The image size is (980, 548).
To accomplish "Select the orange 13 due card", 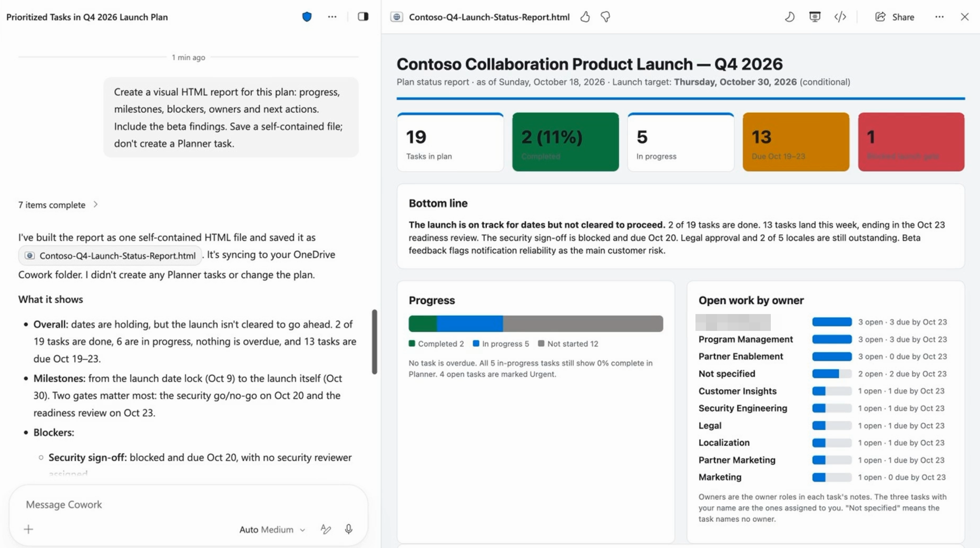I will point(796,142).
